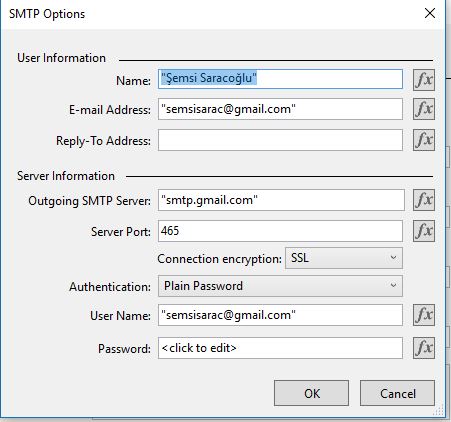Expand the Connection encryption SSL dropdown
The image size is (451, 422).
(344, 258)
